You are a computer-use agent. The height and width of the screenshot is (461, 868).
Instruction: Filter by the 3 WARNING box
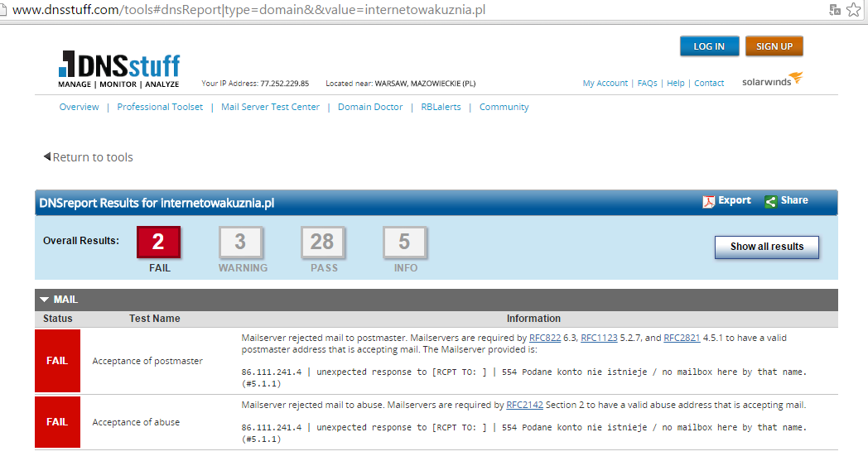[240, 242]
